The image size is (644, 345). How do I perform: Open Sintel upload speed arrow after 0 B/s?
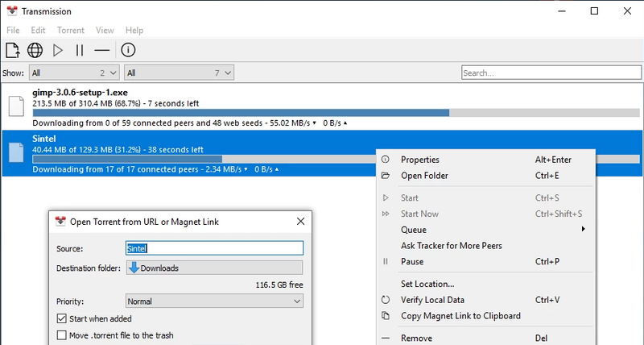pyautogui.click(x=277, y=169)
